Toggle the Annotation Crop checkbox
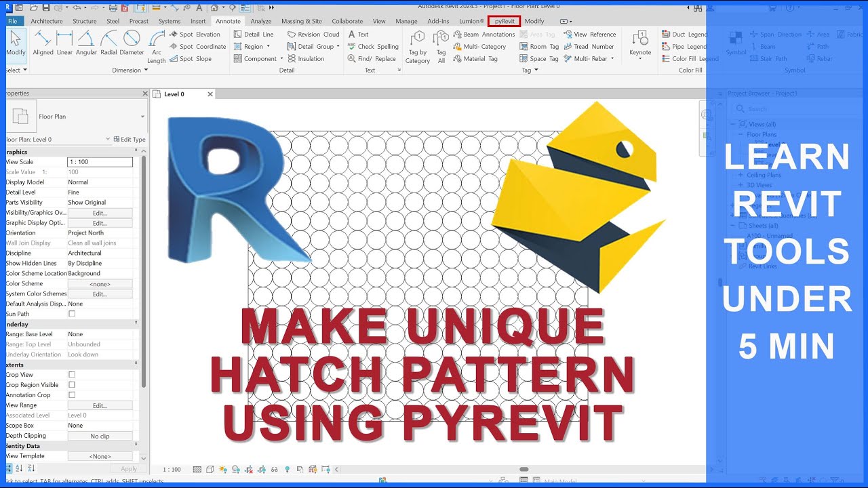This screenshot has width=868, height=488. [x=72, y=395]
